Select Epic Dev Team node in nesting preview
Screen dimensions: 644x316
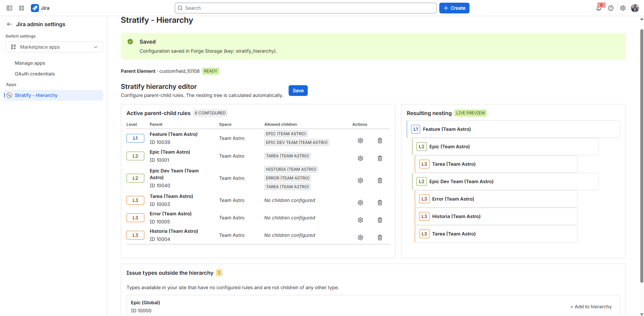tap(505, 181)
